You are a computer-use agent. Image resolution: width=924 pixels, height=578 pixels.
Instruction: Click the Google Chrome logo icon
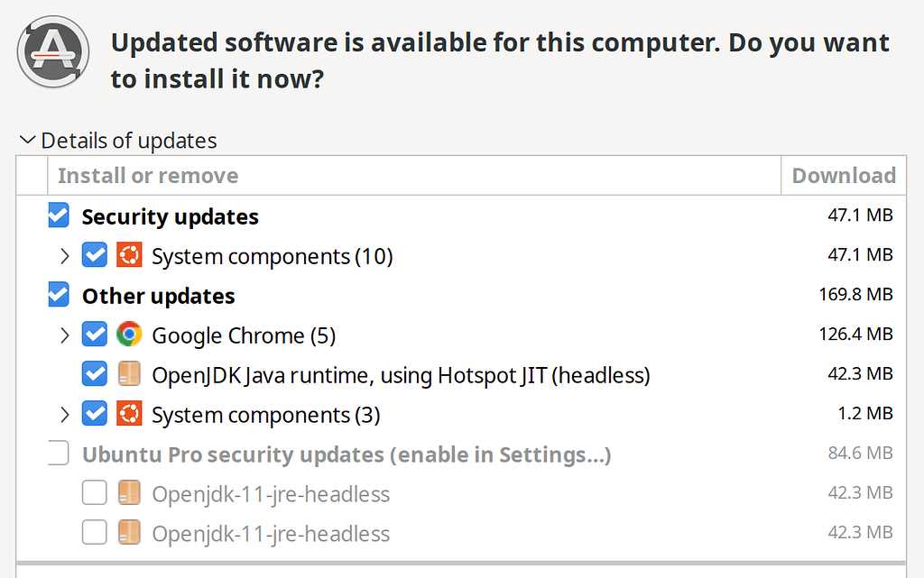pyautogui.click(x=129, y=335)
